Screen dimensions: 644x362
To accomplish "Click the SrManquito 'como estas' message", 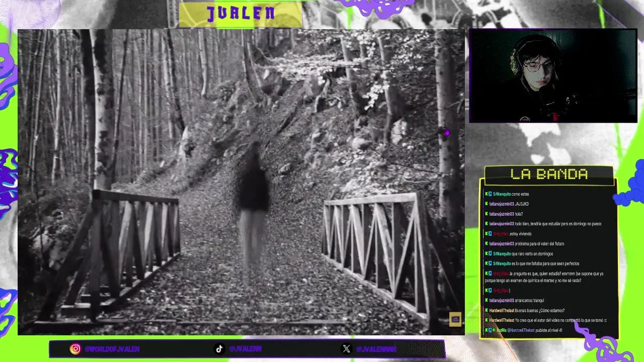I will tap(507, 194).
